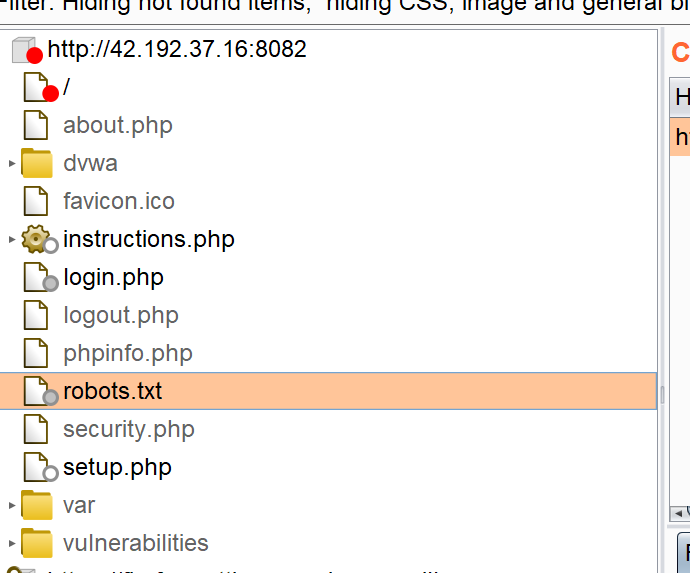This screenshot has width=690, height=573.
Task: Expand the instructions.php tree node
Action: coord(12,239)
